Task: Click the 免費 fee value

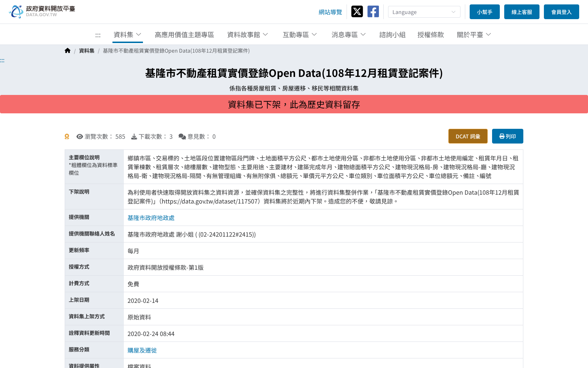Action: pos(133,284)
